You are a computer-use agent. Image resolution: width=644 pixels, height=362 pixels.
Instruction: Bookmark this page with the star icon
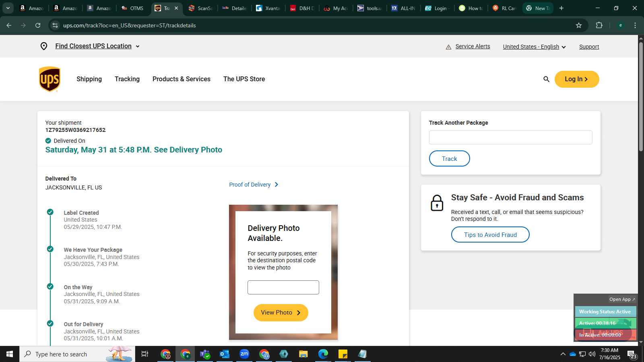[579, 25]
